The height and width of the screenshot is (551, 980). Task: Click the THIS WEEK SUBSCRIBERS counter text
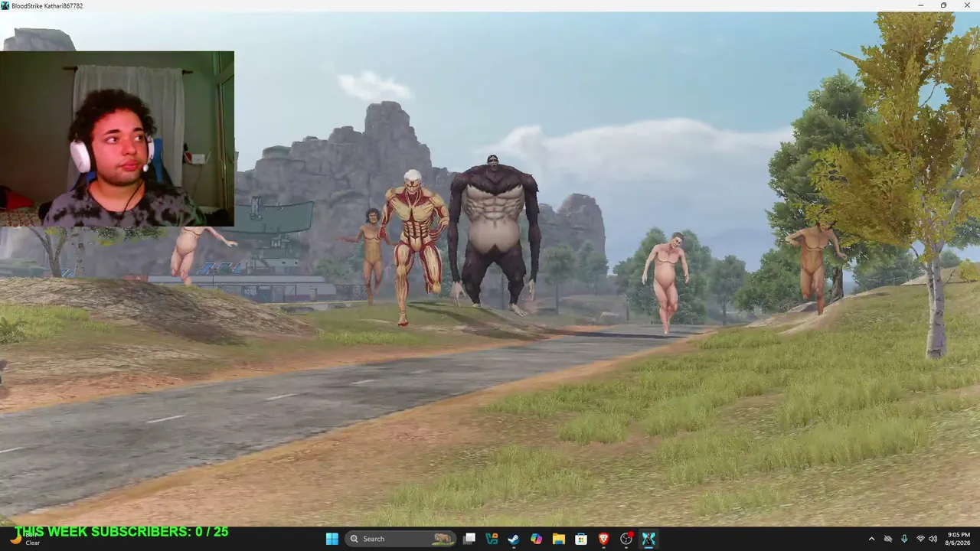[x=121, y=532]
